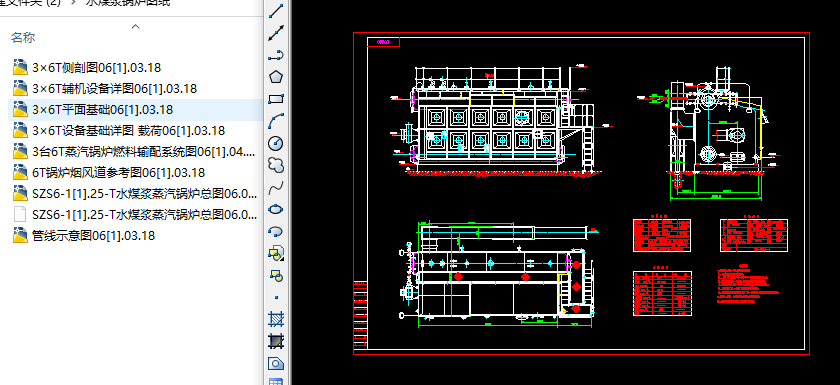Select the Rectangle tool
Screen dimensions: 840x385
[x=275, y=99]
